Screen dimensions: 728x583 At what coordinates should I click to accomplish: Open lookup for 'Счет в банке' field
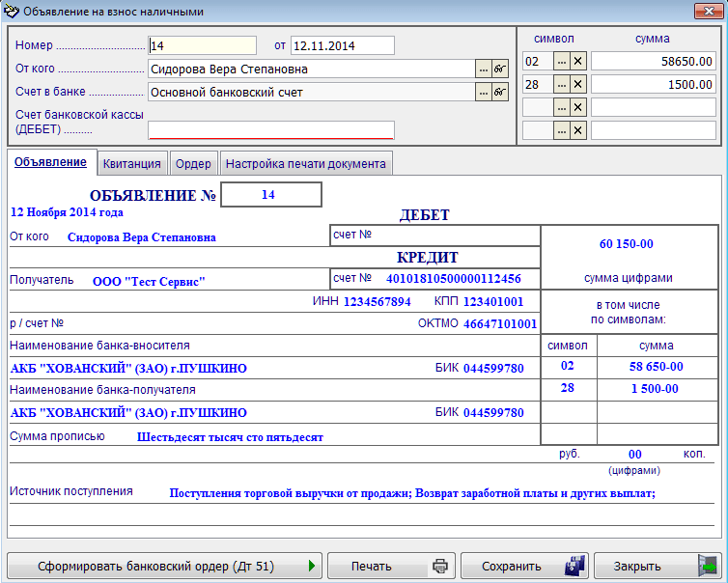point(484,92)
